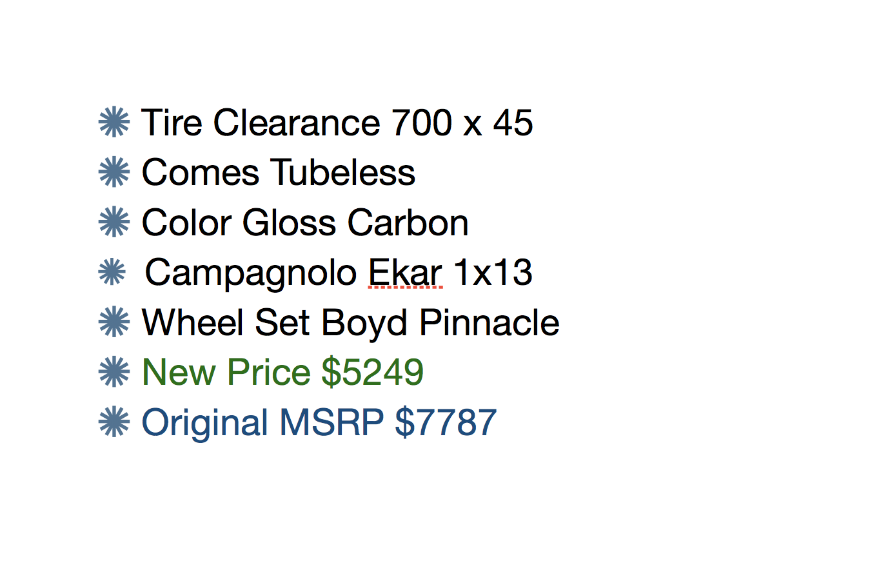The width and height of the screenshot is (890, 588).
Task: Click the bullet beside Campagnolo Ekar line
Action: click(112, 272)
